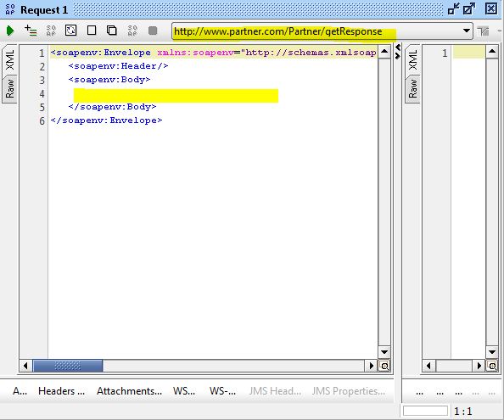Screen dimensions: 504x420
Task: Recreate default request from schema
Action: [x=70, y=31]
